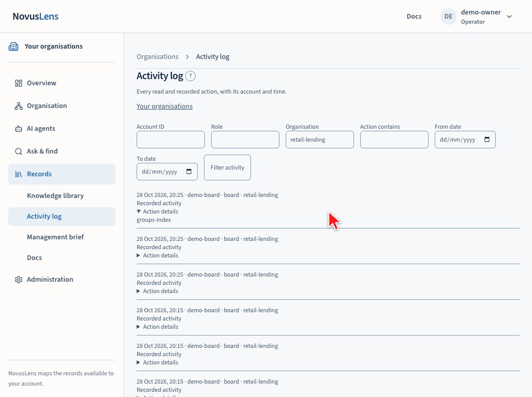Open Management brief sub-item
Viewport: 532px width, 397px height.
(x=55, y=237)
